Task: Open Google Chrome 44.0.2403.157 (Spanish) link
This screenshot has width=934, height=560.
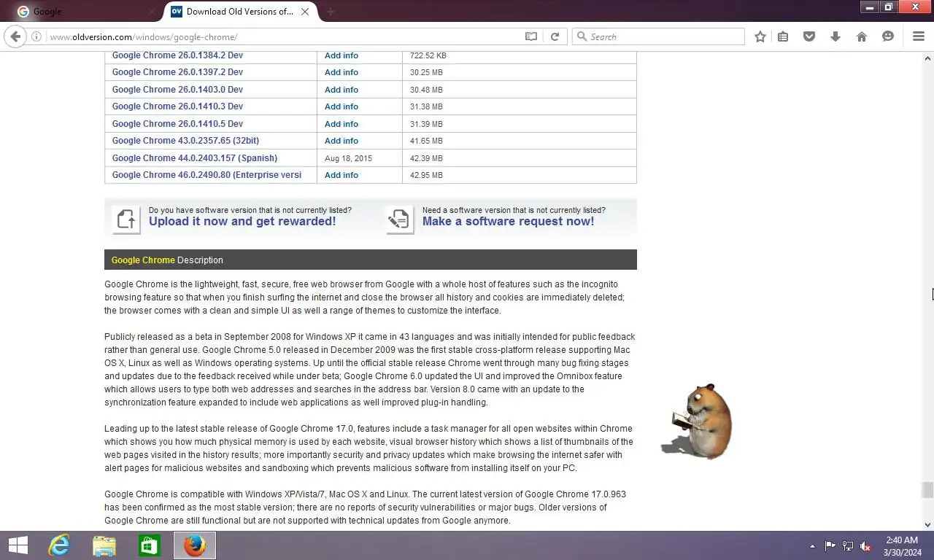Action: point(194,158)
